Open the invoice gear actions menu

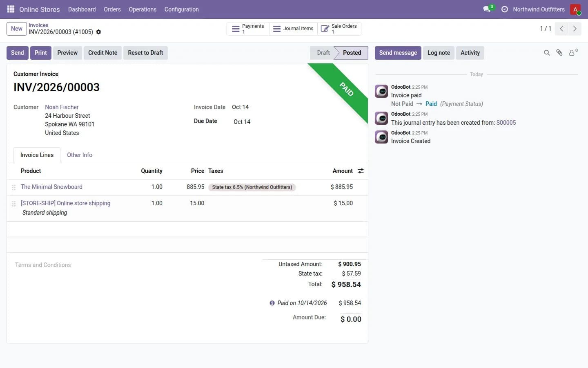coord(98,32)
